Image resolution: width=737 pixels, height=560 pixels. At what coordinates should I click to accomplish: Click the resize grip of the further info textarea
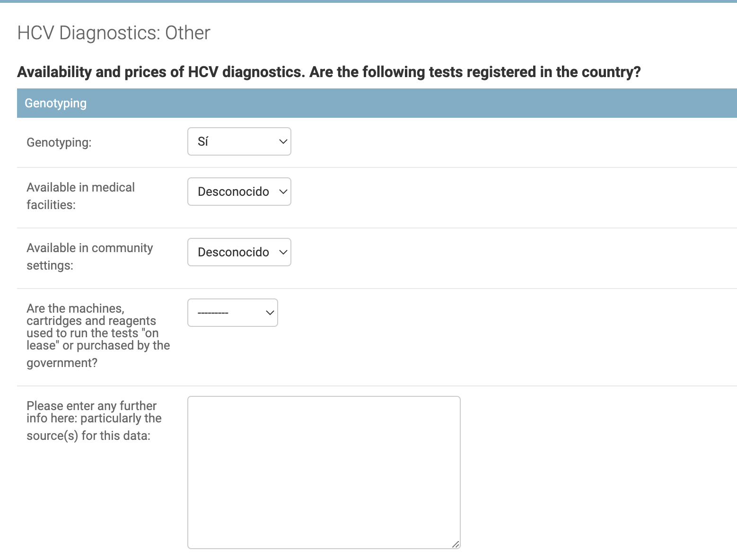[456, 544]
